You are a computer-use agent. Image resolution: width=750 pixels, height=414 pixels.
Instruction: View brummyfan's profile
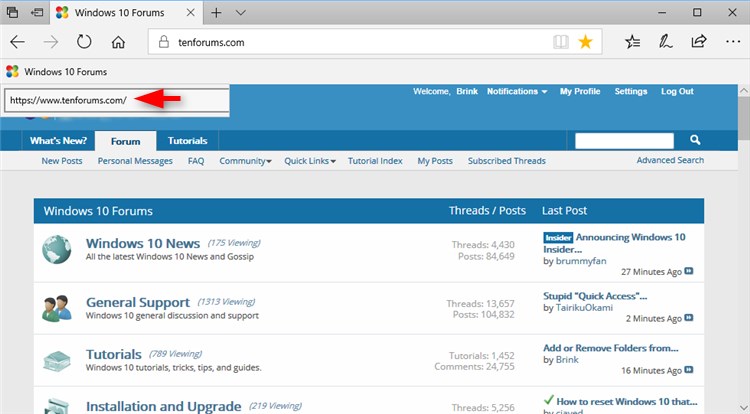point(581,261)
